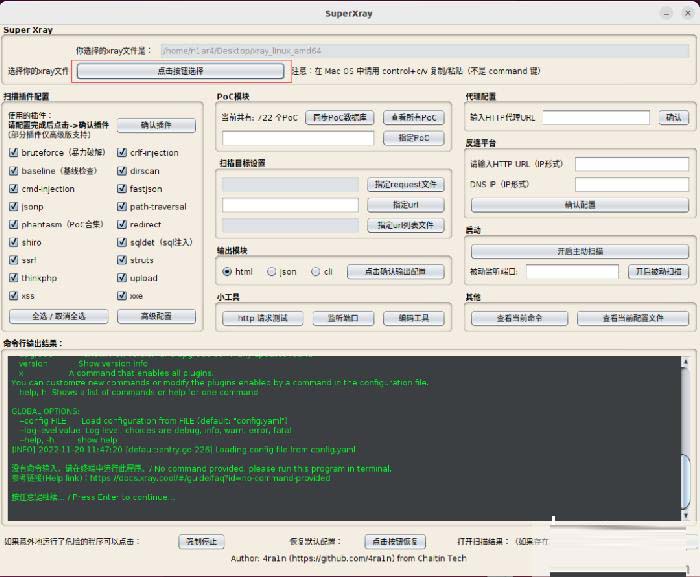
Task: Click the 确认配置 button
Action: [x=580, y=205]
